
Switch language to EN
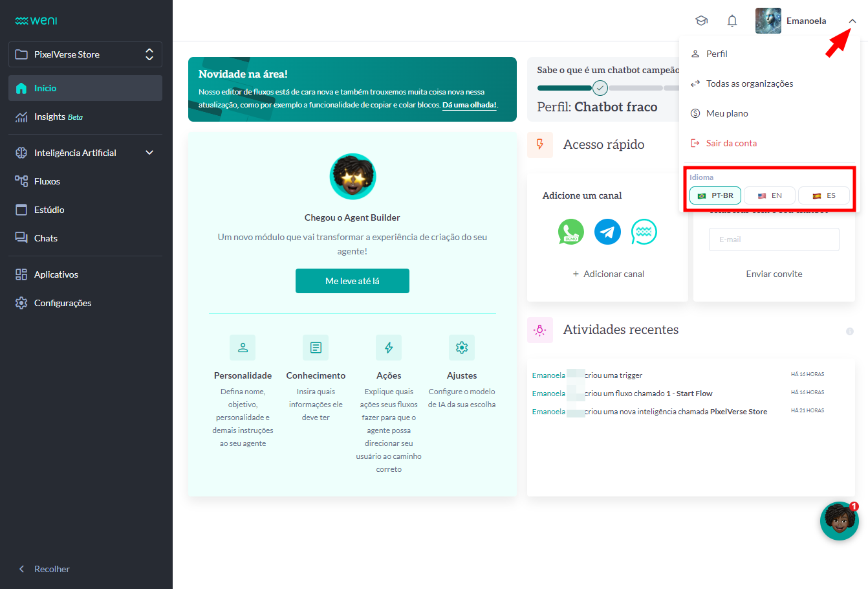tap(769, 195)
